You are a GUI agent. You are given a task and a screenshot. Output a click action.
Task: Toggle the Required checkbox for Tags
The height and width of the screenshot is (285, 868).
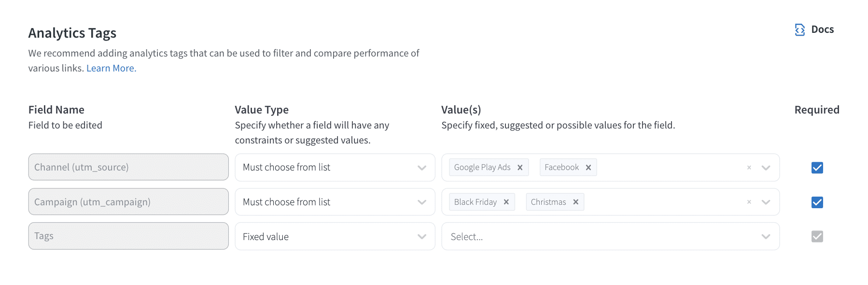[x=816, y=237]
